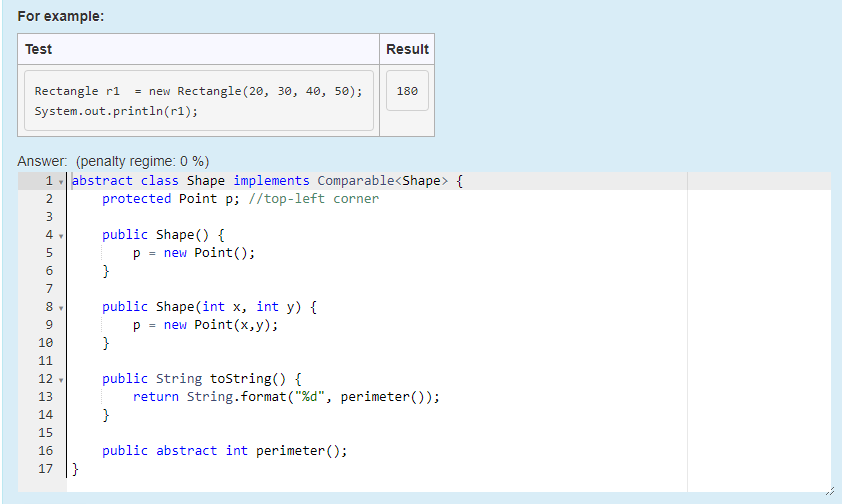Collapse the toString fold arrow on line 12

61,380
